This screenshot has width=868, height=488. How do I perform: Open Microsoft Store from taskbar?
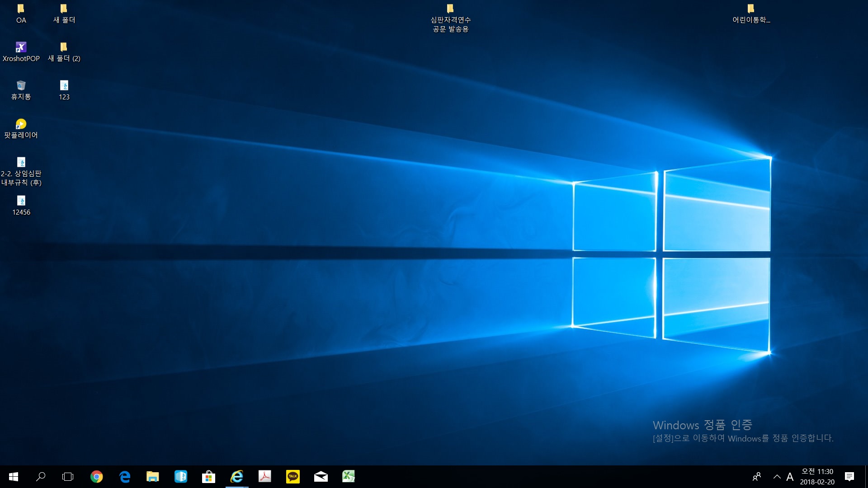point(208,477)
